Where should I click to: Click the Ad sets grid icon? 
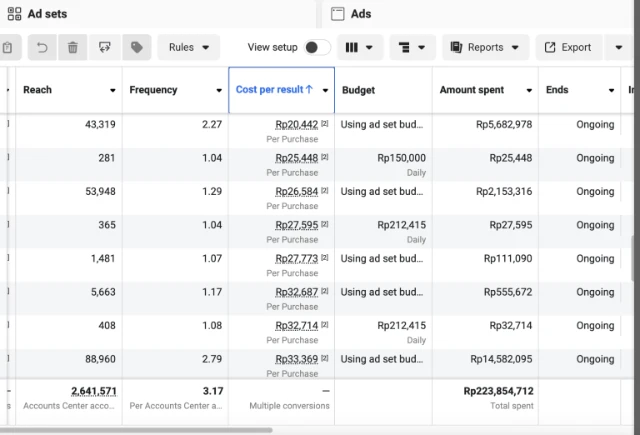14,14
